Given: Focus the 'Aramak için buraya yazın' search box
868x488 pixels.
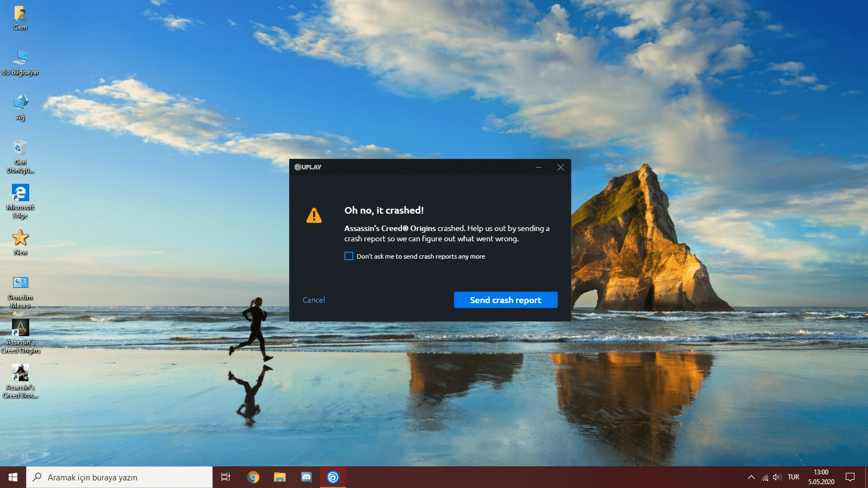Looking at the screenshot, I should [119, 477].
